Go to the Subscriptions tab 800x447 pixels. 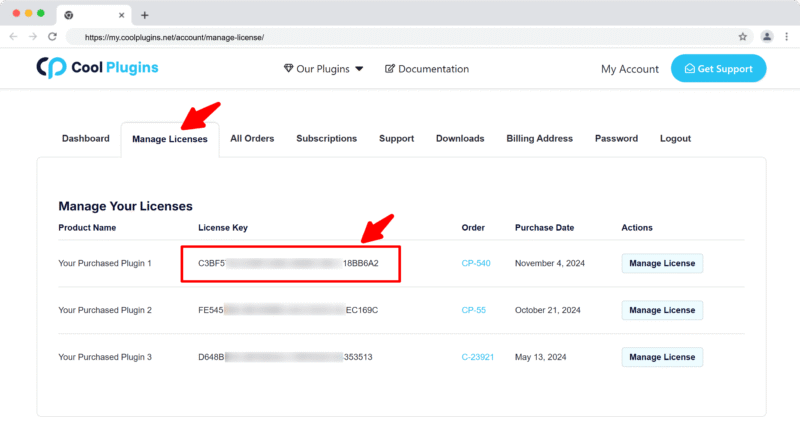point(326,138)
